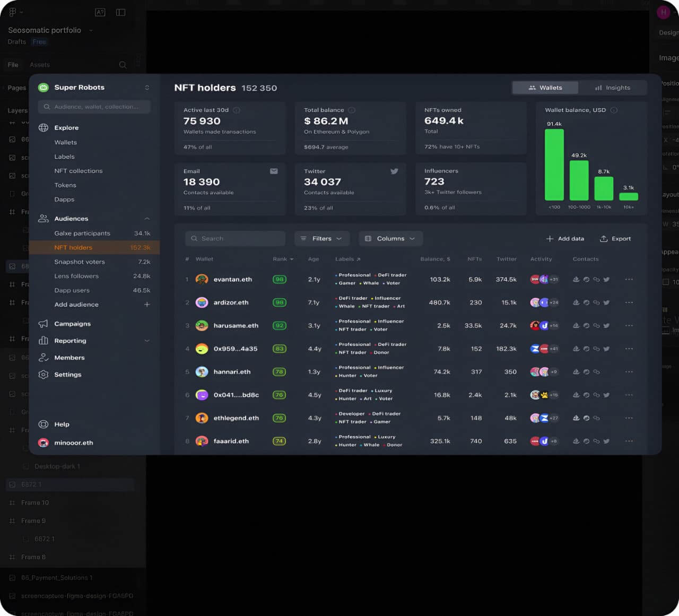Click the Explore globe icon
Image resolution: width=679 pixels, height=616 pixels.
43,128
